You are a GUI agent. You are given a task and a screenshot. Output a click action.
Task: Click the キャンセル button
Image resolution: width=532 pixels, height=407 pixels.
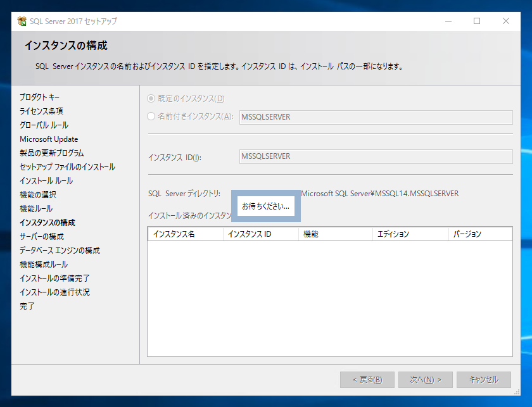pyautogui.click(x=483, y=380)
